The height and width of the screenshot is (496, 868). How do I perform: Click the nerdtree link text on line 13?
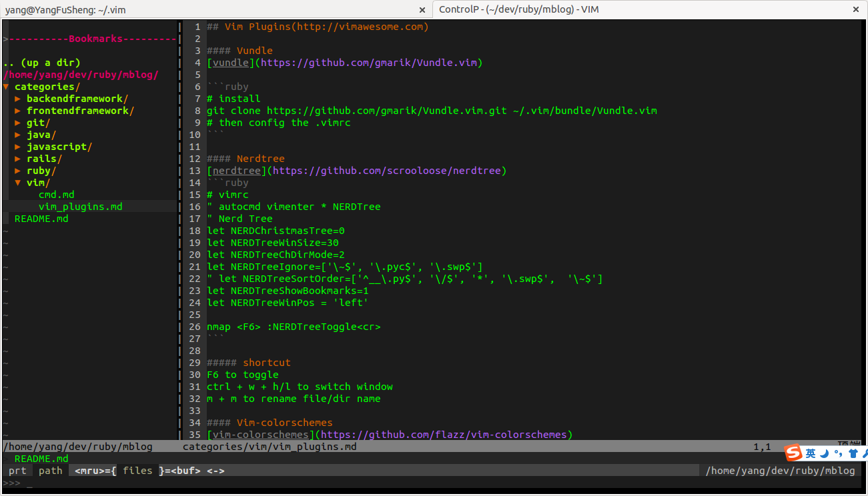tap(236, 171)
